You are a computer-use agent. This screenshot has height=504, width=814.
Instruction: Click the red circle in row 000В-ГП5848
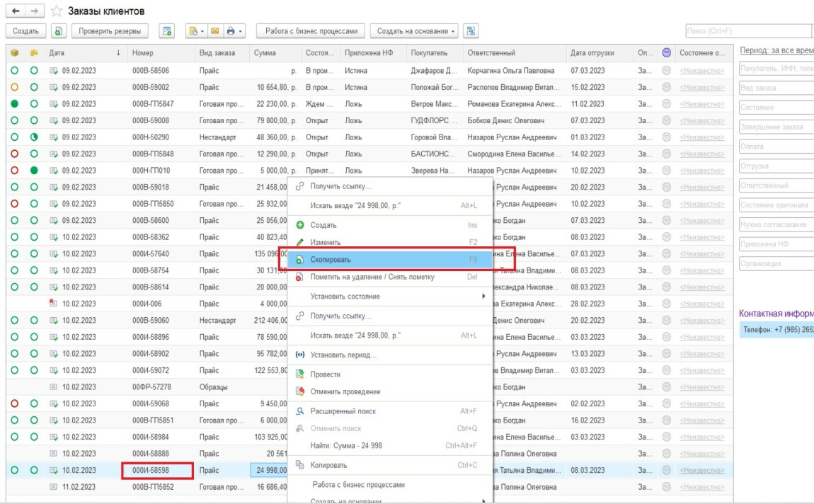point(15,154)
